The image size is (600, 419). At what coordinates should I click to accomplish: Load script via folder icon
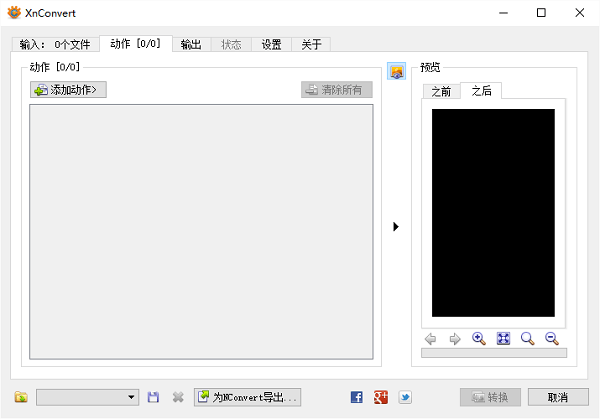(x=21, y=397)
